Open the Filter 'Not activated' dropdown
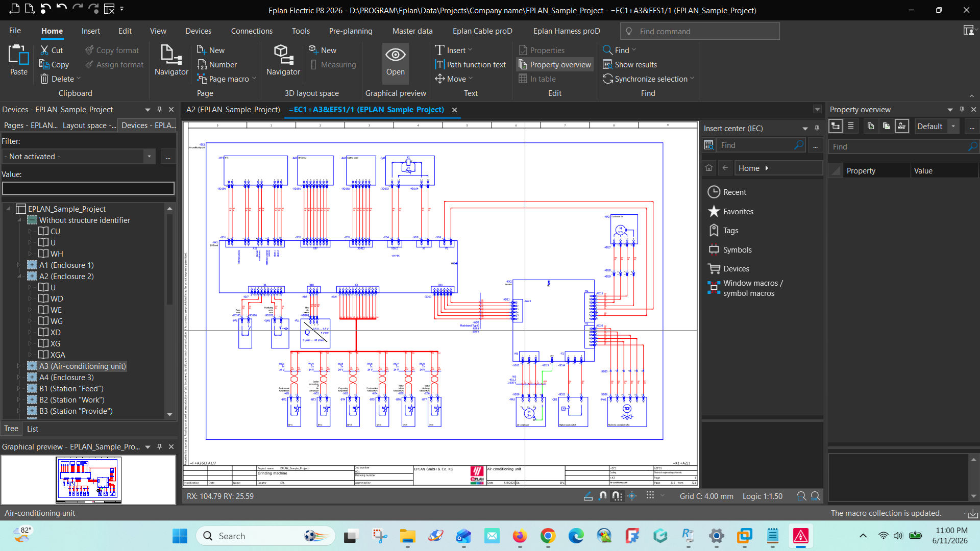The width and height of the screenshot is (980, 551). (x=149, y=157)
